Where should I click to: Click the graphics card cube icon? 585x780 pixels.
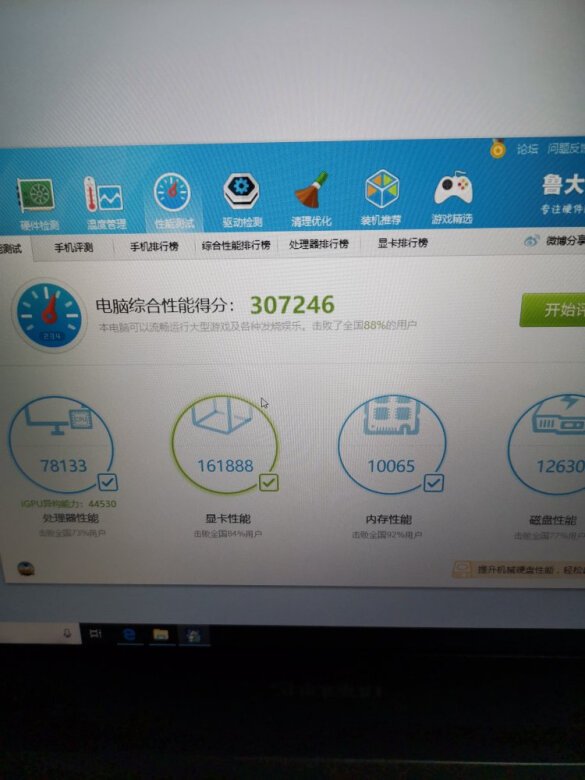point(221,415)
